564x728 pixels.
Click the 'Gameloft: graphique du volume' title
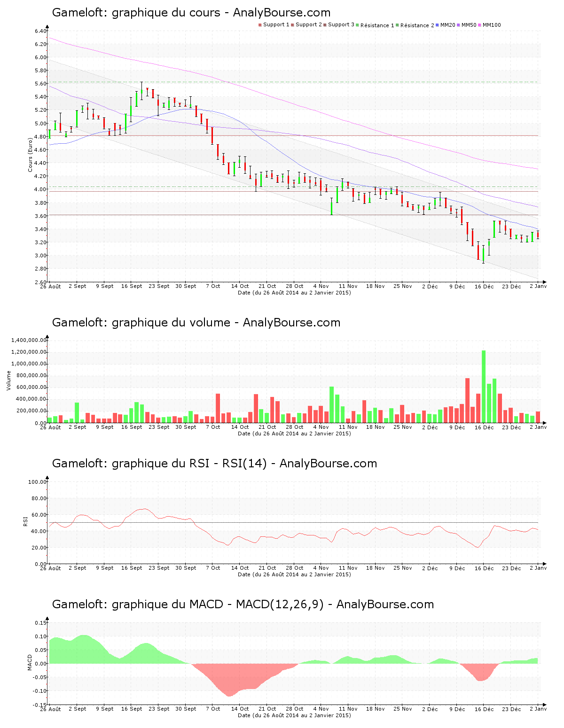196,323
